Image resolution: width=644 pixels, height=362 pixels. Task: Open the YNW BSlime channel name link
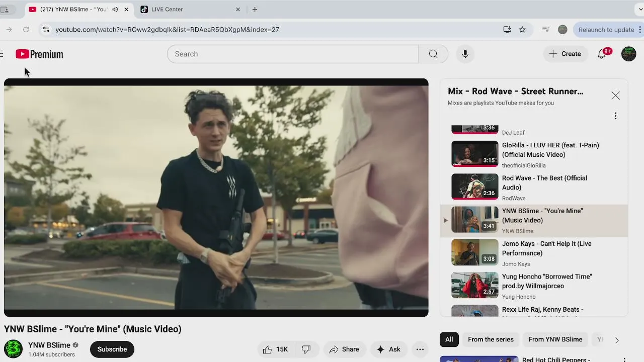pos(49,345)
